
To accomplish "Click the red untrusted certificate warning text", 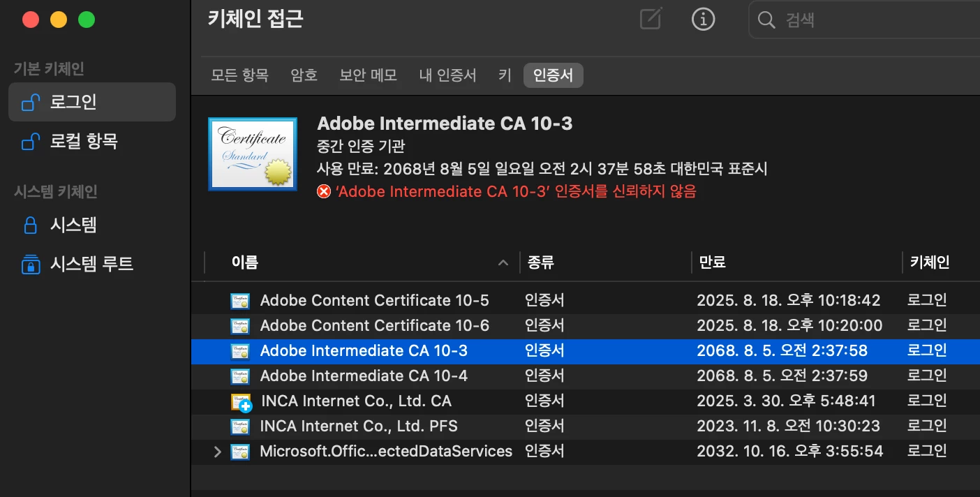I will pyautogui.click(x=516, y=191).
